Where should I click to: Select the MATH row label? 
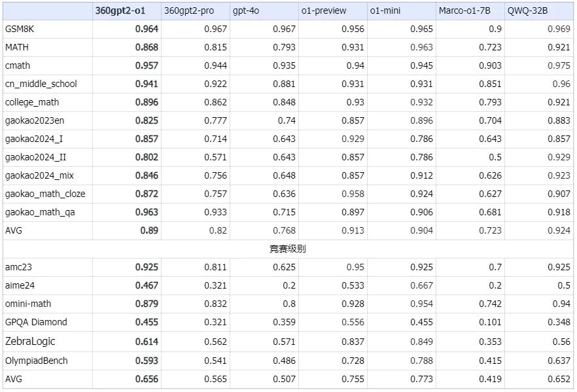18,47
